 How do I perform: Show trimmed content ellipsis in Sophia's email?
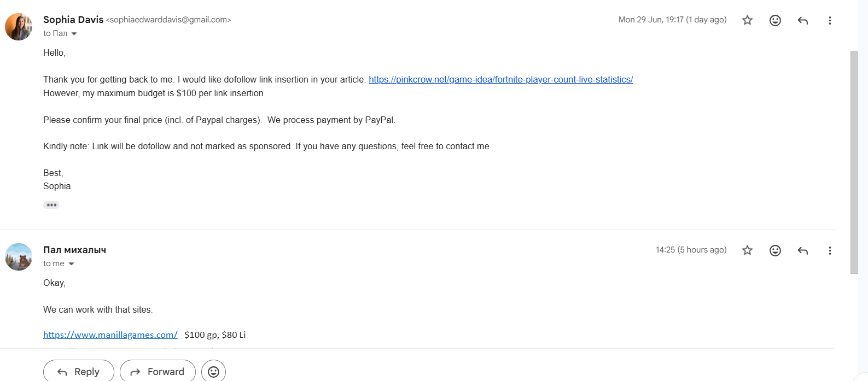pyautogui.click(x=51, y=205)
